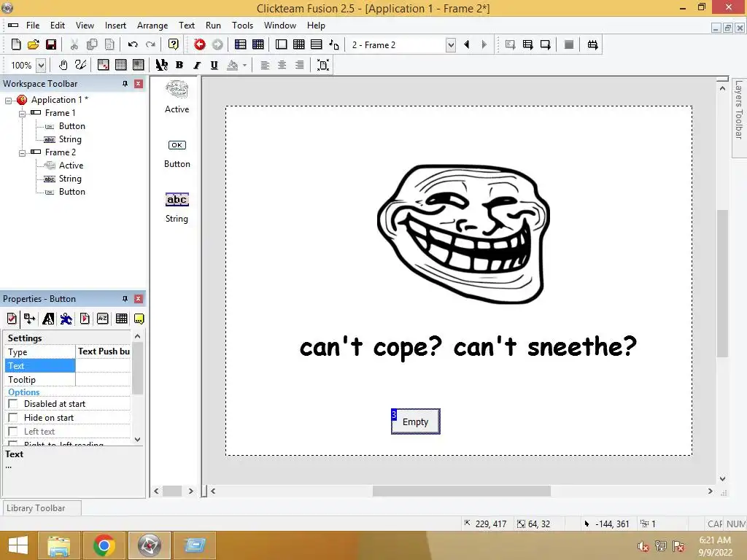Viewport: 747px width, 560px height.
Task: Pin the Workspace Toolbar panel
Action: (x=125, y=84)
